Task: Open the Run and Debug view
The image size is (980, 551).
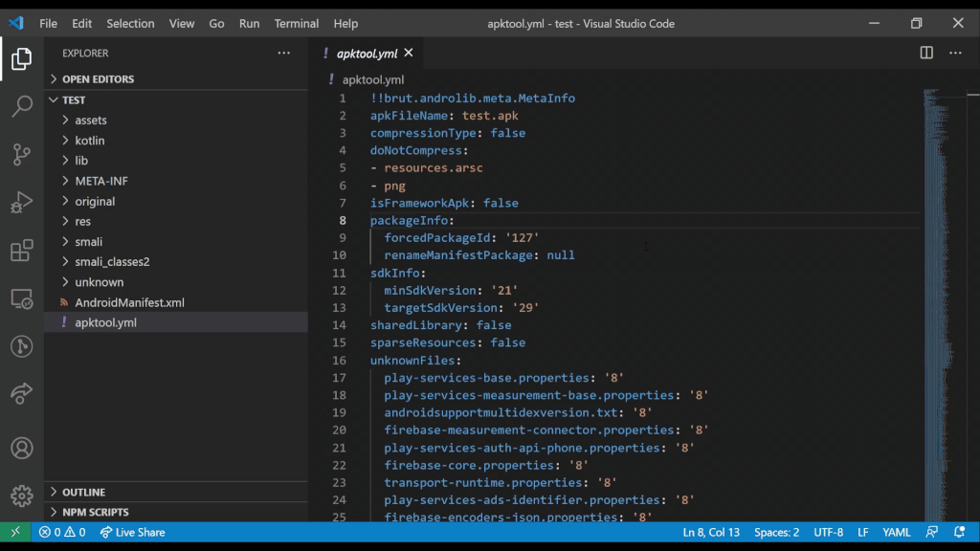Action: pos(21,203)
